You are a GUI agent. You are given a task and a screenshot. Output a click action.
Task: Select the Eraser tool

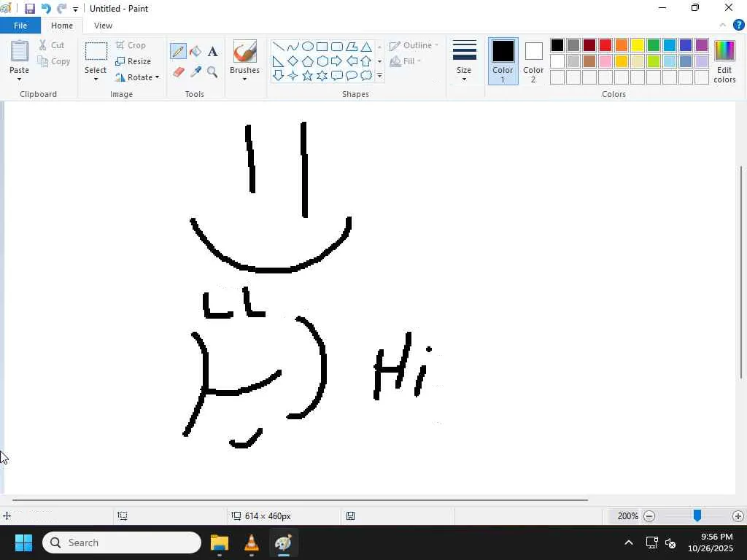tap(178, 72)
